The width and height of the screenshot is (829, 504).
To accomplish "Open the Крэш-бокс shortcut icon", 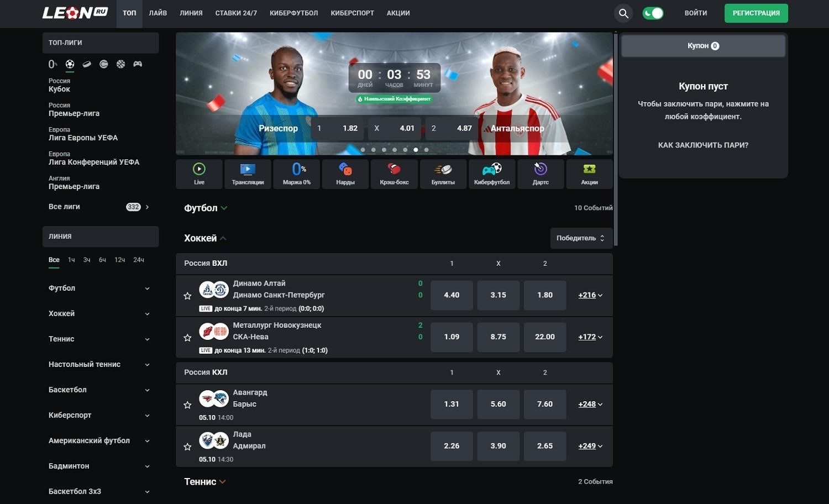I will coord(394,174).
